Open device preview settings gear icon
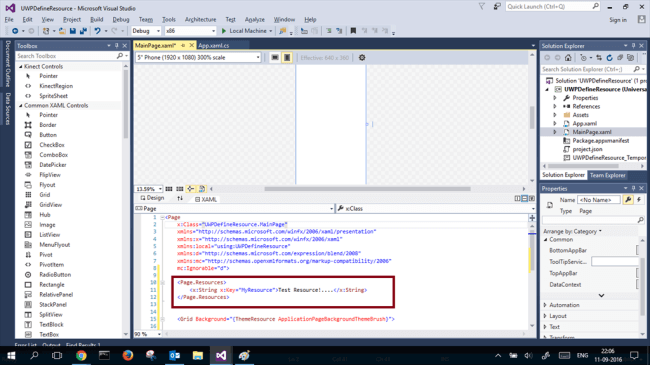Viewport: 650px width, 365px height. (x=362, y=58)
